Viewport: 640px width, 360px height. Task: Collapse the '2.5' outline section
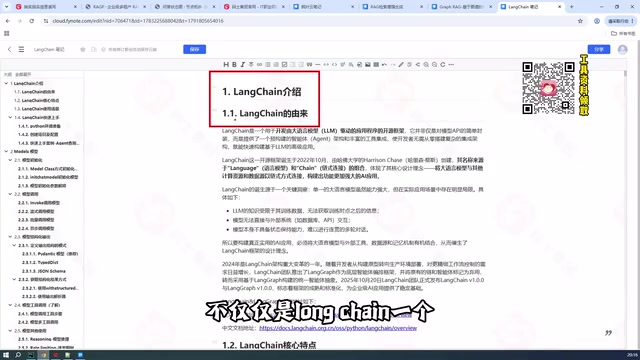pos(10,331)
